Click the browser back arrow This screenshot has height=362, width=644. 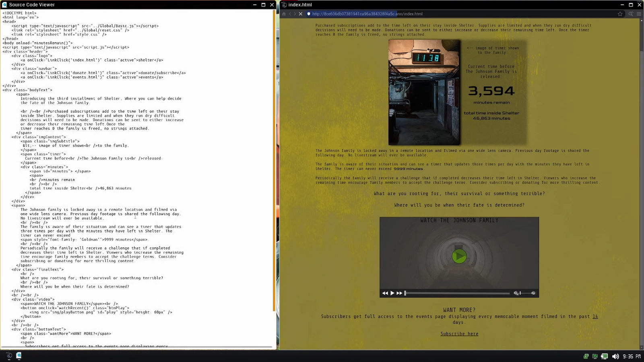(290, 14)
